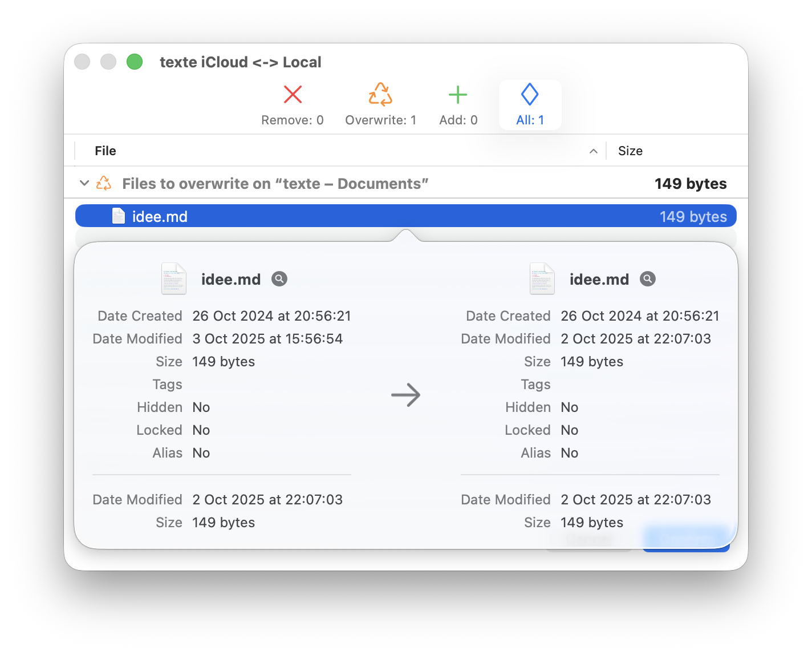Click the document icon in idee.md row
This screenshot has height=655, width=812.
(119, 216)
